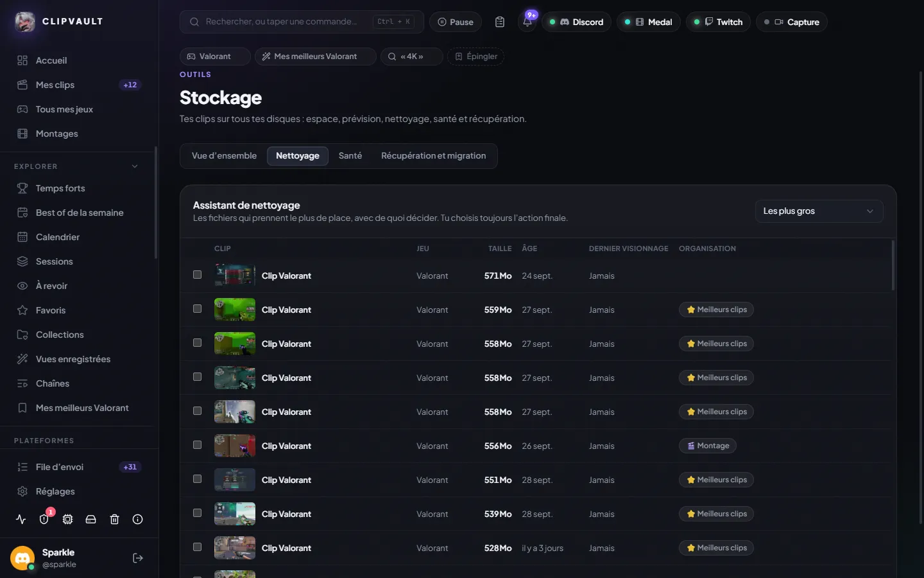Click the Twitch status button
Viewport: 924px width, 578px height.
(718, 22)
